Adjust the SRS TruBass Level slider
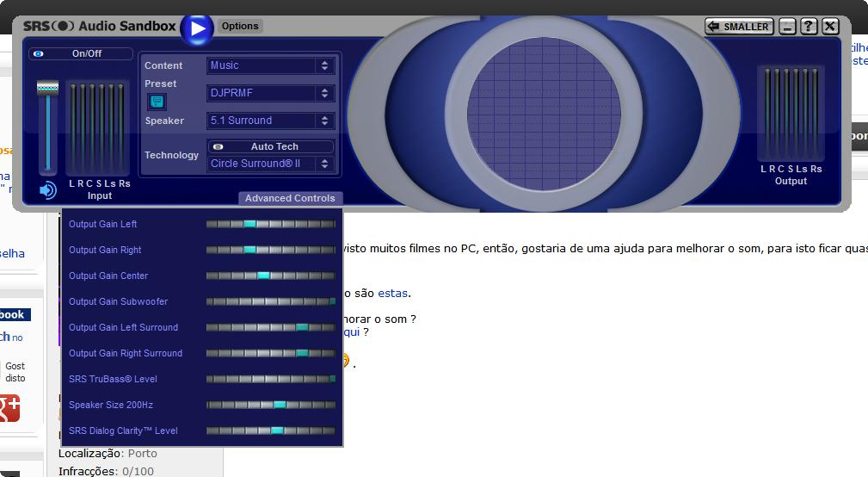Screen dimensions: 868x477 click(271, 379)
